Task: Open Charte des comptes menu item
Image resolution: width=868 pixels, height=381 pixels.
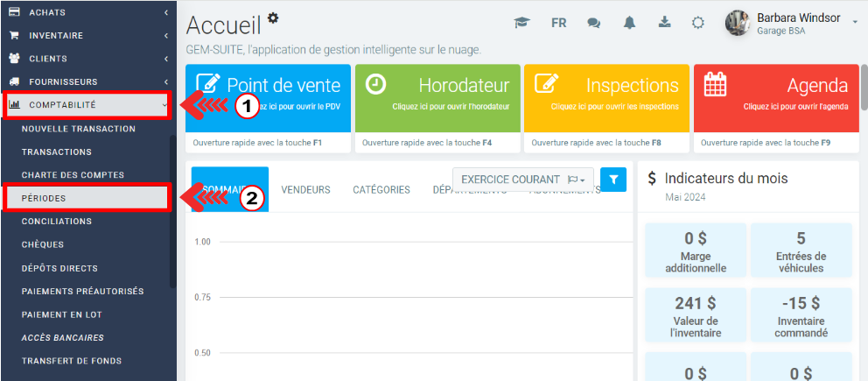Action: [x=73, y=175]
